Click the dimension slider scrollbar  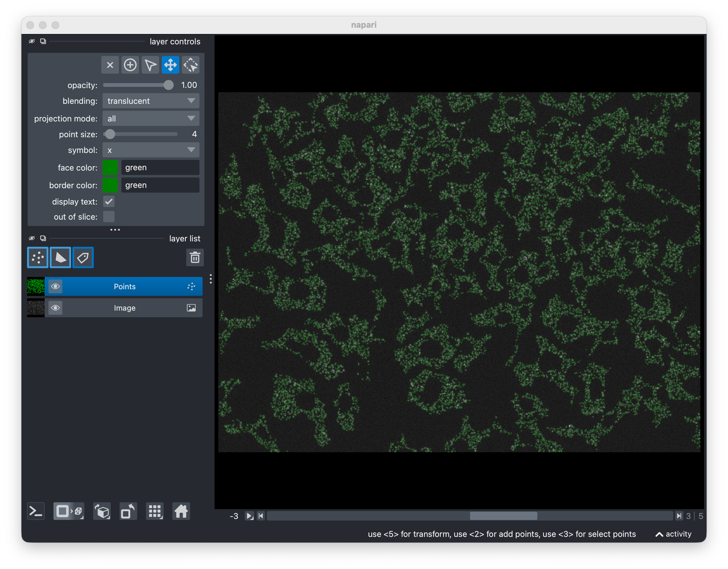[x=470, y=516]
